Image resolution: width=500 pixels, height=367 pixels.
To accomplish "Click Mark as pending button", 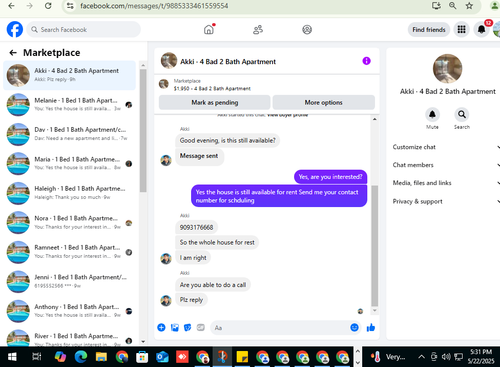I will click(214, 102).
